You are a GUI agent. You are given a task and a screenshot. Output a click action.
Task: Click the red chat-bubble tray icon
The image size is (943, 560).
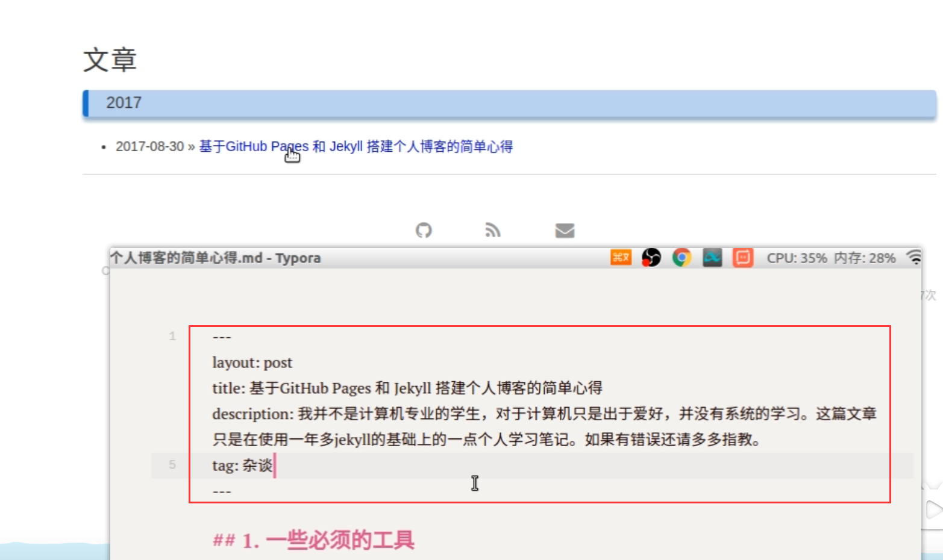(x=743, y=258)
